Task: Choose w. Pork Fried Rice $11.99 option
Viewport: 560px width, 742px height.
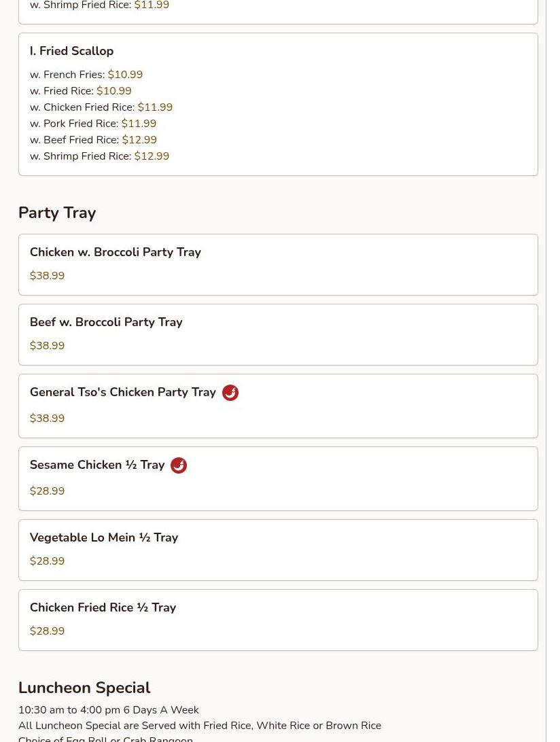Action: point(93,124)
